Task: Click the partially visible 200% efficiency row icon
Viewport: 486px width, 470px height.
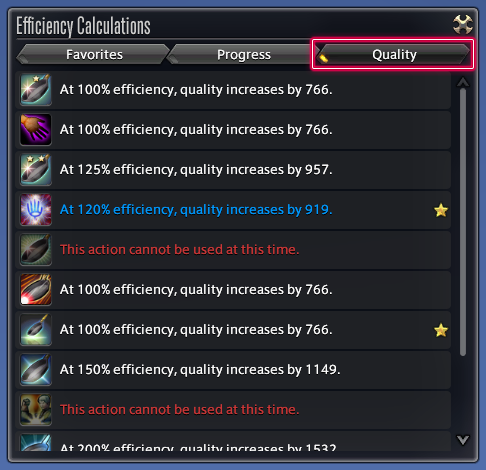Action: click(x=36, y=442)
